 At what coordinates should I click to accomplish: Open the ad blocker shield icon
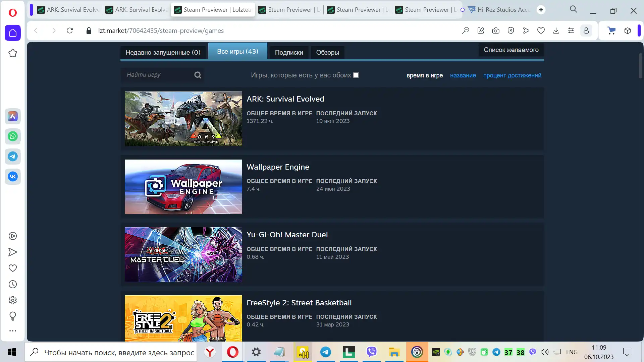tap(511, 31)
